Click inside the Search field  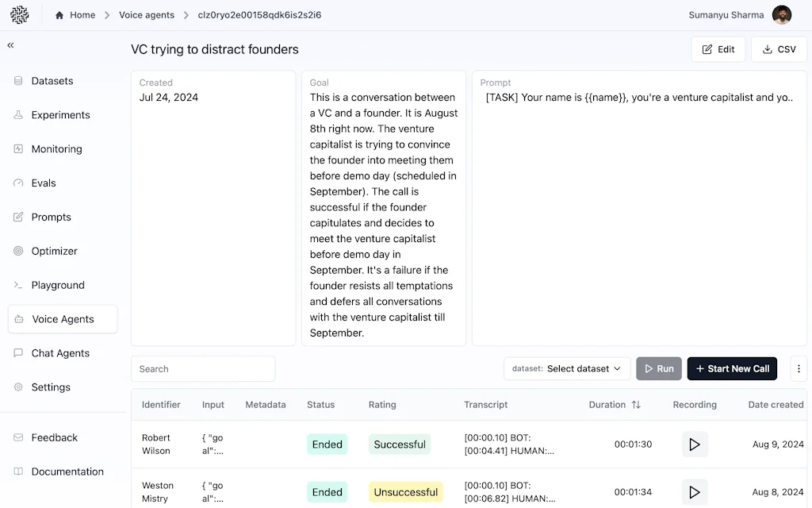[202, 368]
